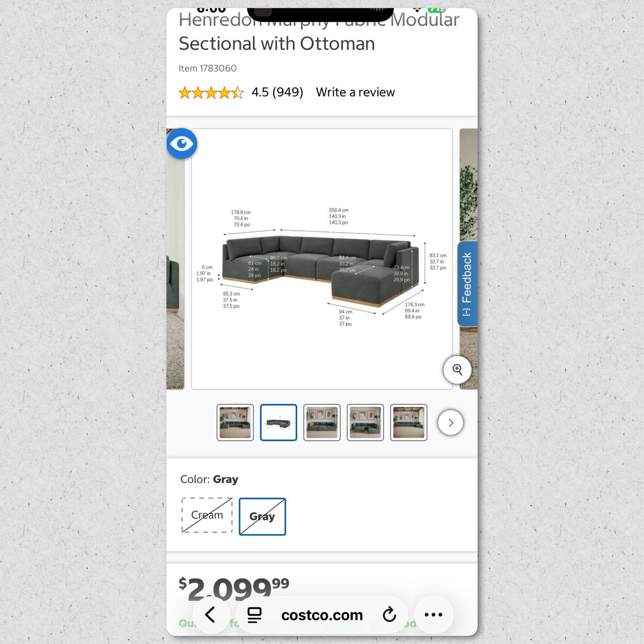View the third thumbnail with wall art
The width and height of the screenshot is (644, 644).
click(322, 422)
